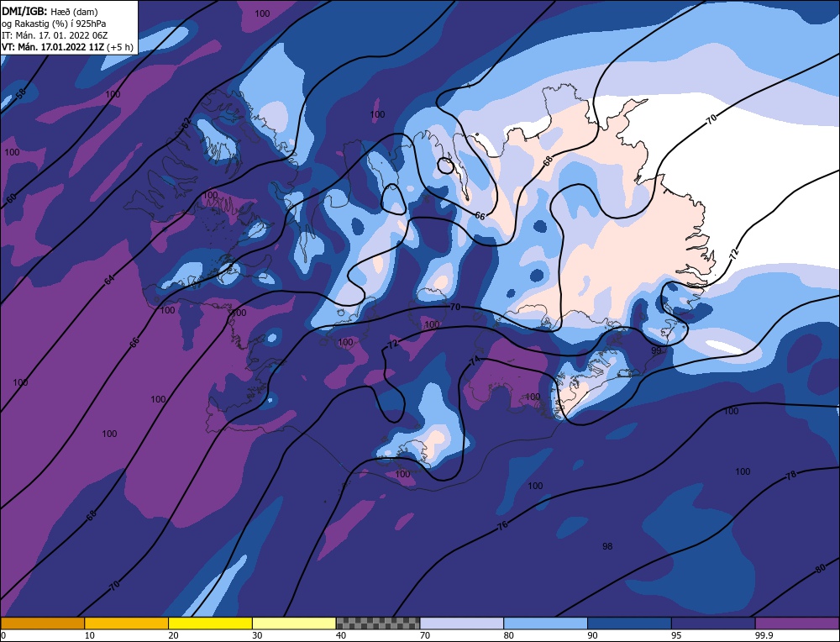Click the contour label '62' on the map
Image resolution: width=840 pixels, height=642 pixels.
coord(186,123)
